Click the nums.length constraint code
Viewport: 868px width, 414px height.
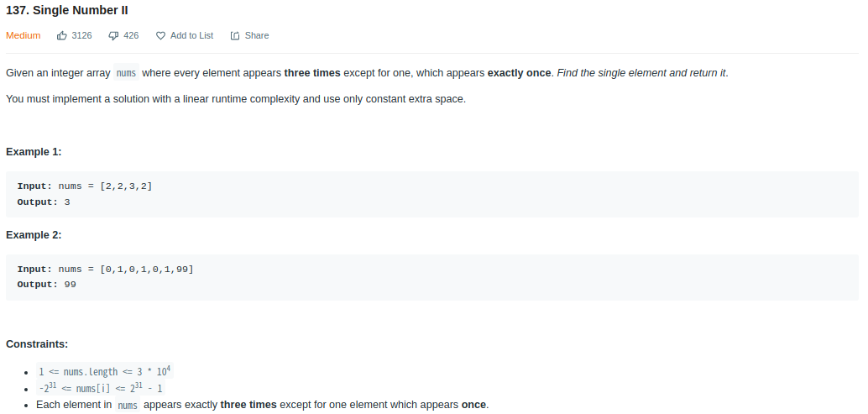pyautogui.click(x=105, y=371)
